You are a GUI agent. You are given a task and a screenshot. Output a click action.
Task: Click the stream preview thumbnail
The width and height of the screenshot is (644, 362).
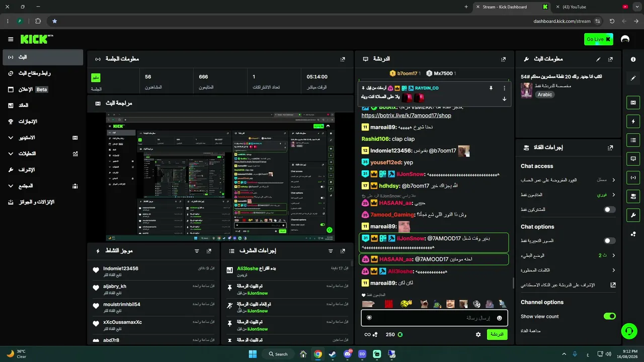tap(220, 176)
